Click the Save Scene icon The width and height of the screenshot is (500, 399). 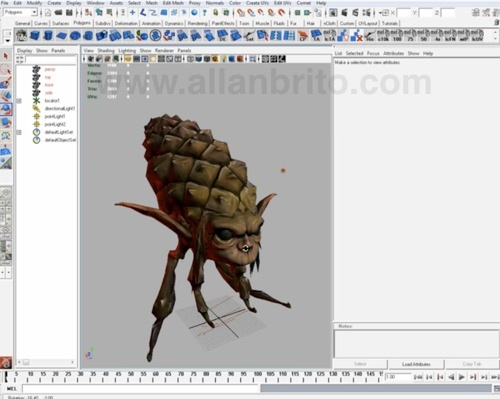(x=69, y=13)
